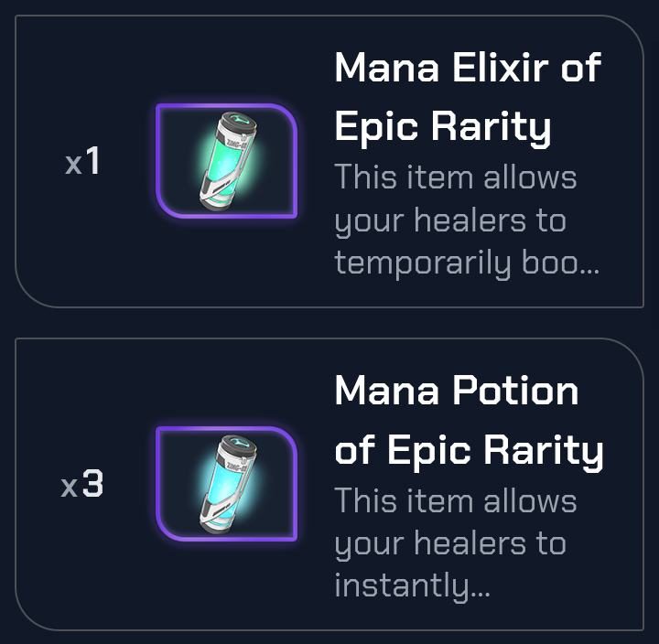Click the x3 quantity label

pos(82,486)
